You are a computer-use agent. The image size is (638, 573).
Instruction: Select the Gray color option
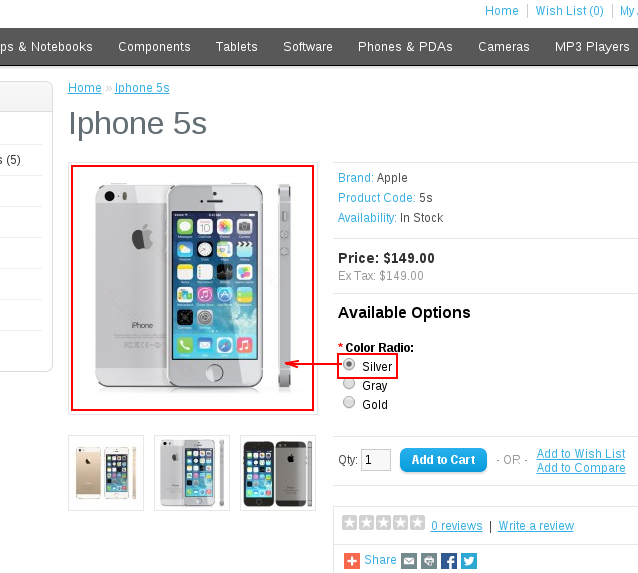click(x=349, y=383)
